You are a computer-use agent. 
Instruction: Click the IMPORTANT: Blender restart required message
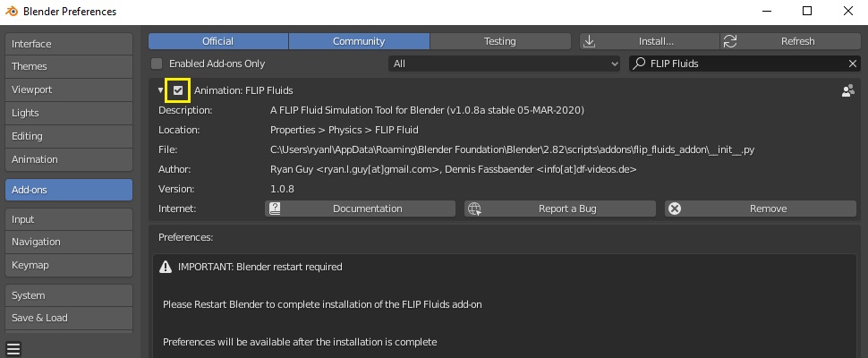pyautogui.click(x=260, y=268)
